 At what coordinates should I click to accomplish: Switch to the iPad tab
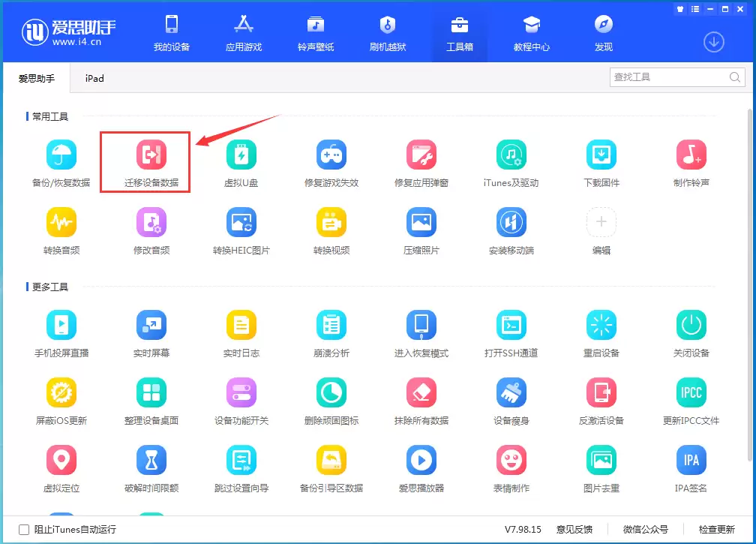click(x=94, y=78)
